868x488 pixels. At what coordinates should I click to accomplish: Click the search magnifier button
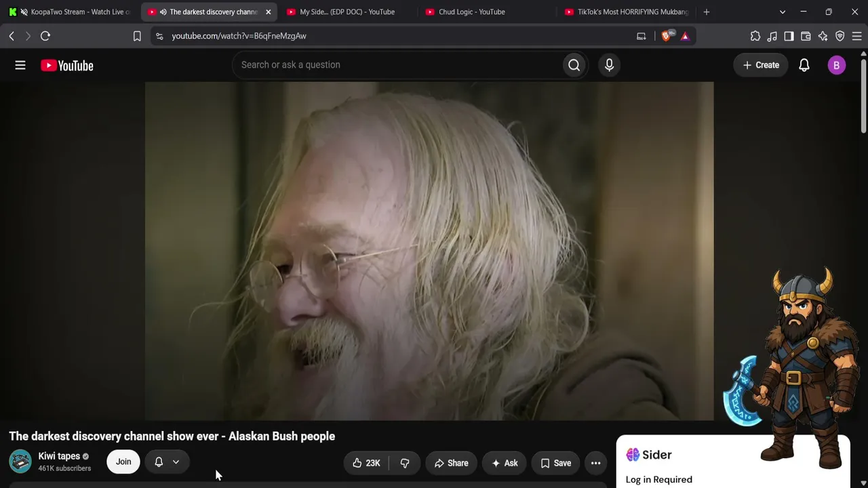574,65
